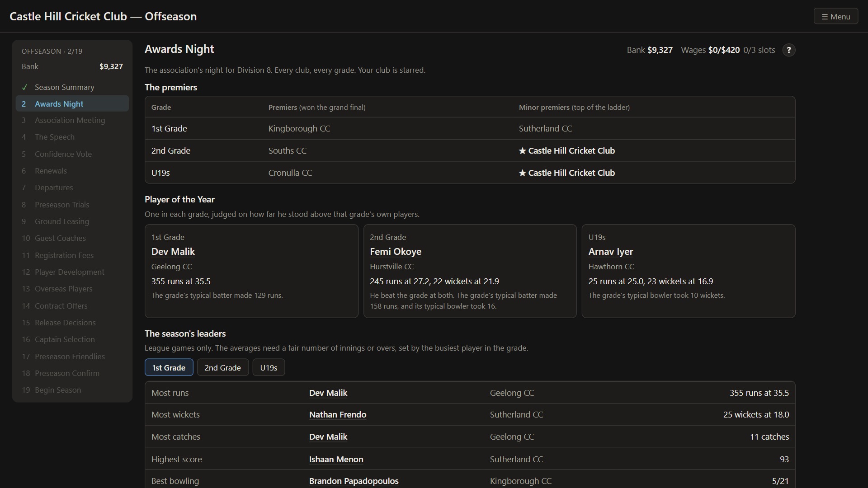Open Association Meeting step
This screenshot has height=488, width=868.
tap(72, 120)
